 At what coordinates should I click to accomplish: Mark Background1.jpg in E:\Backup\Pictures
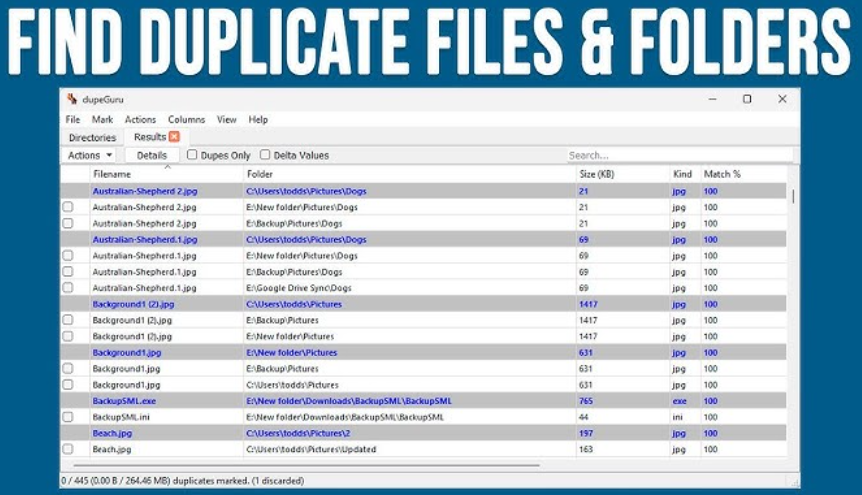click(x=68, y=368)
